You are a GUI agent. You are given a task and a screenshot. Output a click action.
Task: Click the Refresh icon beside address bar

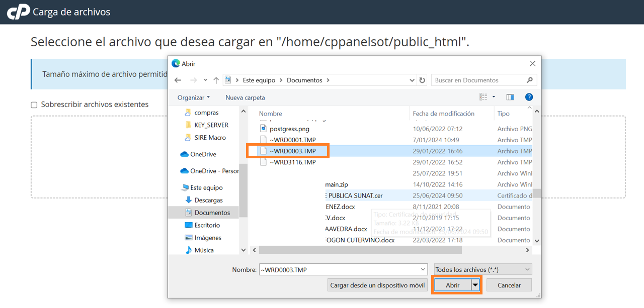[x=422, y=80]
